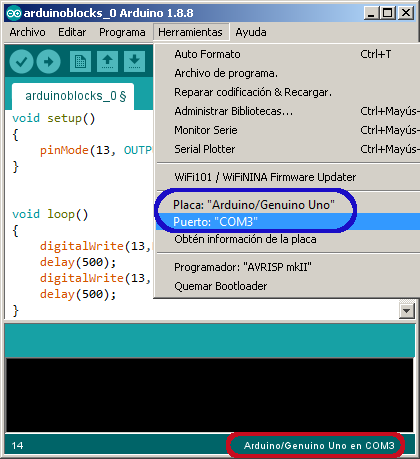Close the Herramientas menu header
420x459 pixels.
(190, 32)
